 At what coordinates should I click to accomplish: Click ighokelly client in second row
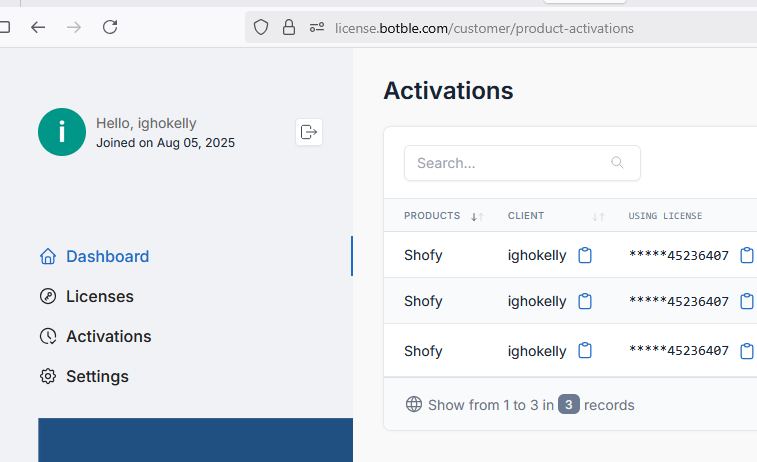(x=537, y=302)
